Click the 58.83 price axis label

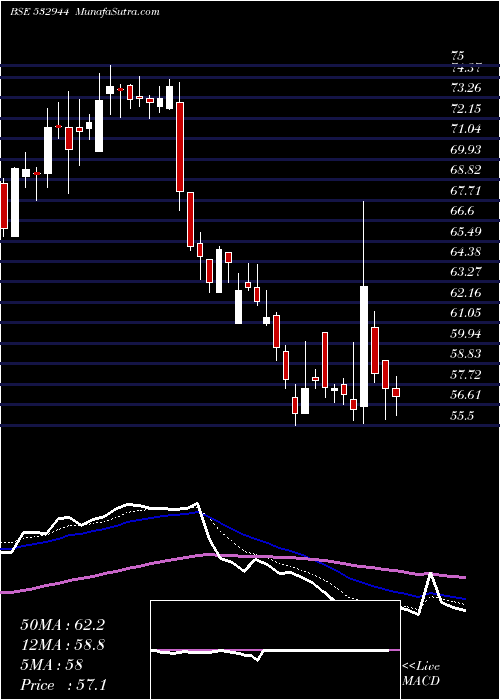466,354
